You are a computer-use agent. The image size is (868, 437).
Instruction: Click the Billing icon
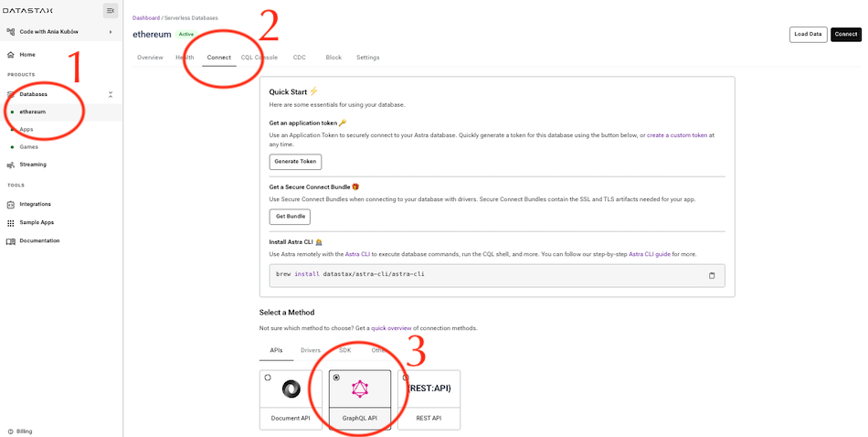pyautogui.click(x=11, y=432)
